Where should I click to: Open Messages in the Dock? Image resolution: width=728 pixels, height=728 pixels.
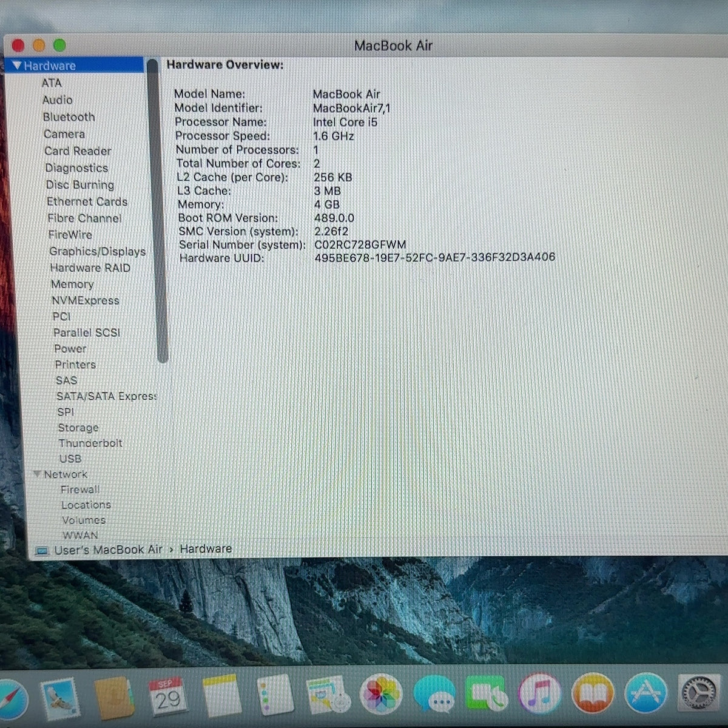tap(434, 694)
